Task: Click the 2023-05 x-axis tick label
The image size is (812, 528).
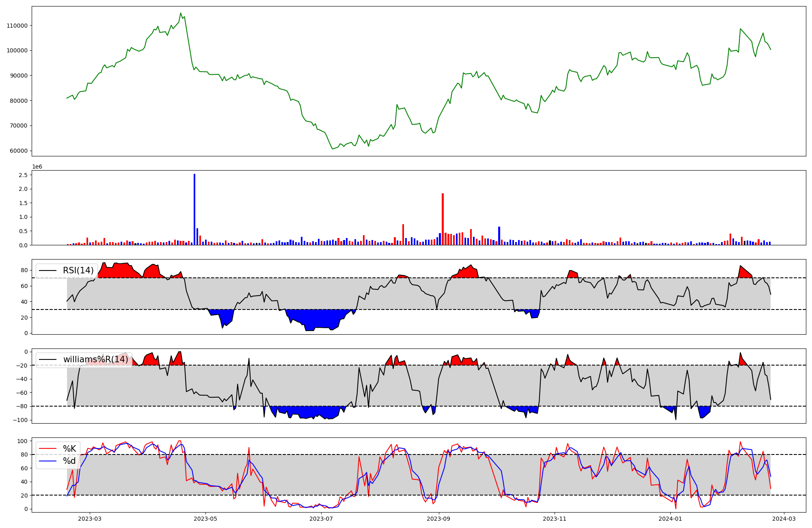Action: [x=205, y=519]
